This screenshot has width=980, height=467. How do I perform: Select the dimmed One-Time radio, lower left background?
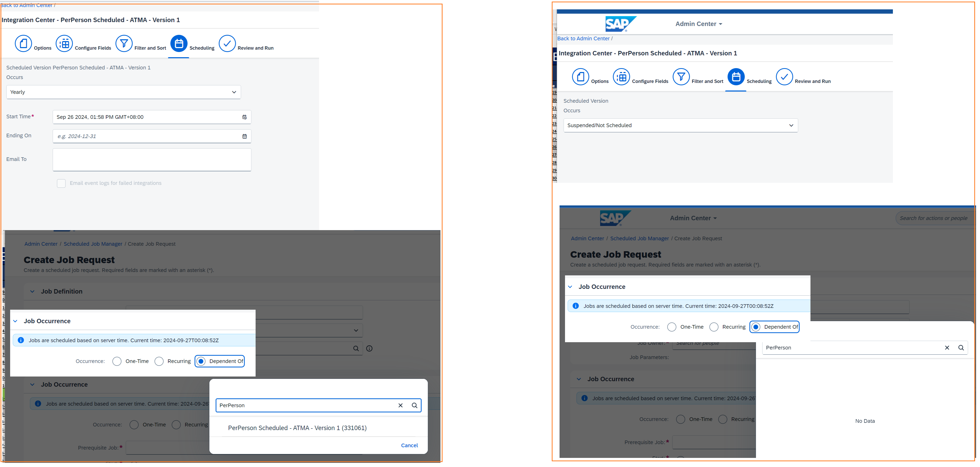tap(134, 425)
